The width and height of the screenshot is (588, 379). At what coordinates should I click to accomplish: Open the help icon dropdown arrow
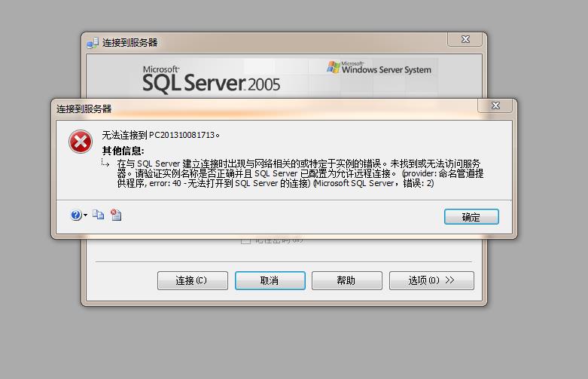click(x=86, y=215)
